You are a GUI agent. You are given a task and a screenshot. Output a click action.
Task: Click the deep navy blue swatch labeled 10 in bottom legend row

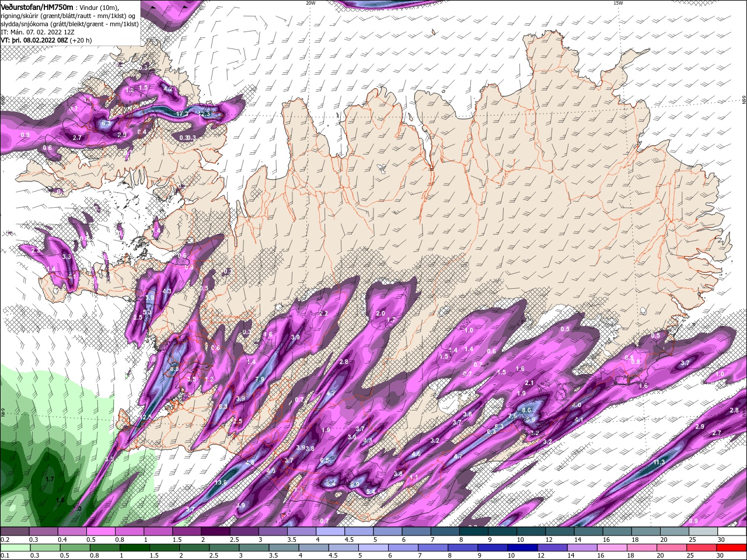522,548
